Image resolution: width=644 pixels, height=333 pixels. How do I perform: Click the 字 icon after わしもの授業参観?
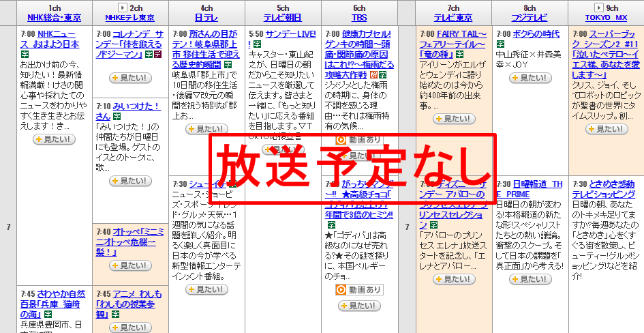(x=115, y=315)
